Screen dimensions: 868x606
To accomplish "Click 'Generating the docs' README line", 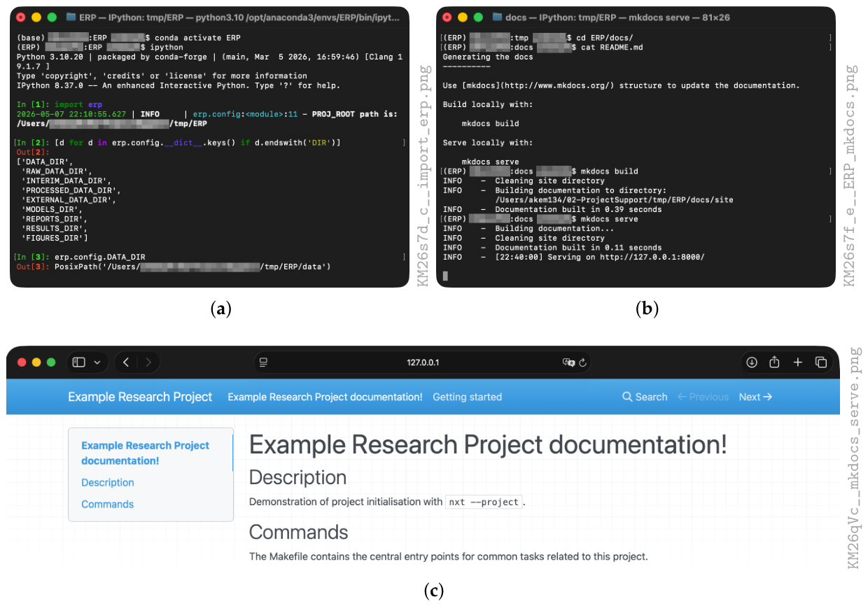I will point(488,57).
